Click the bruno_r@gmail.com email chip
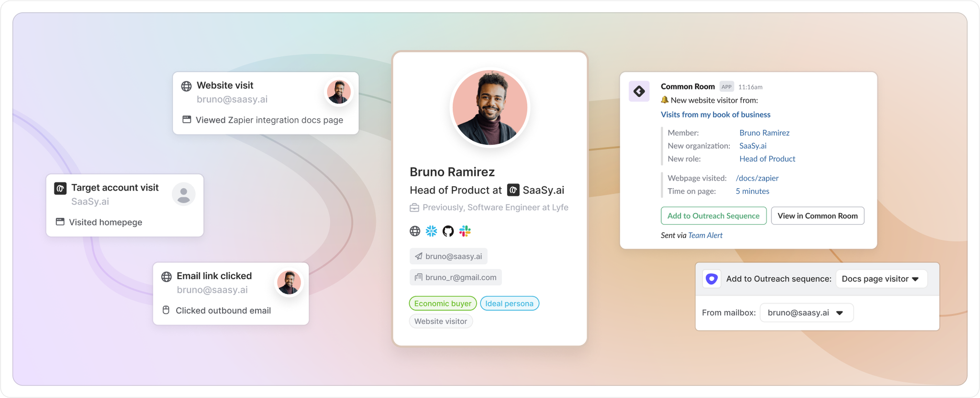Screen dimensions: 980x398 click(456, 277)
